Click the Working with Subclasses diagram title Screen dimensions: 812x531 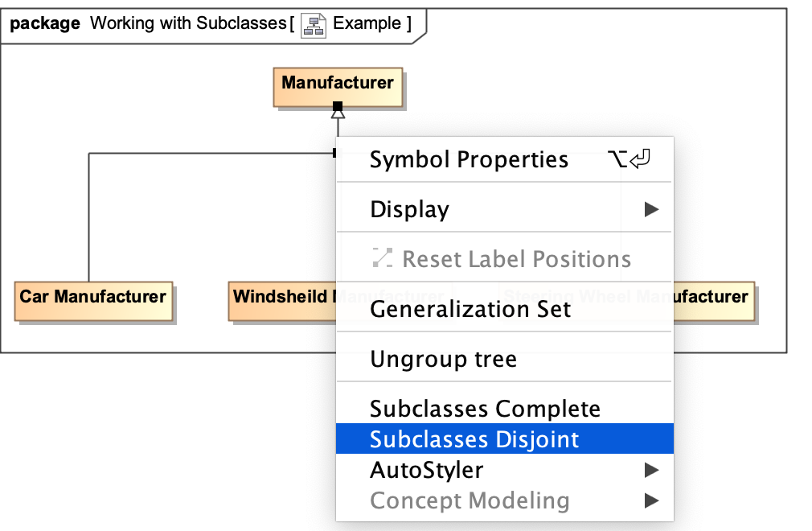click(x=189, y=23)
